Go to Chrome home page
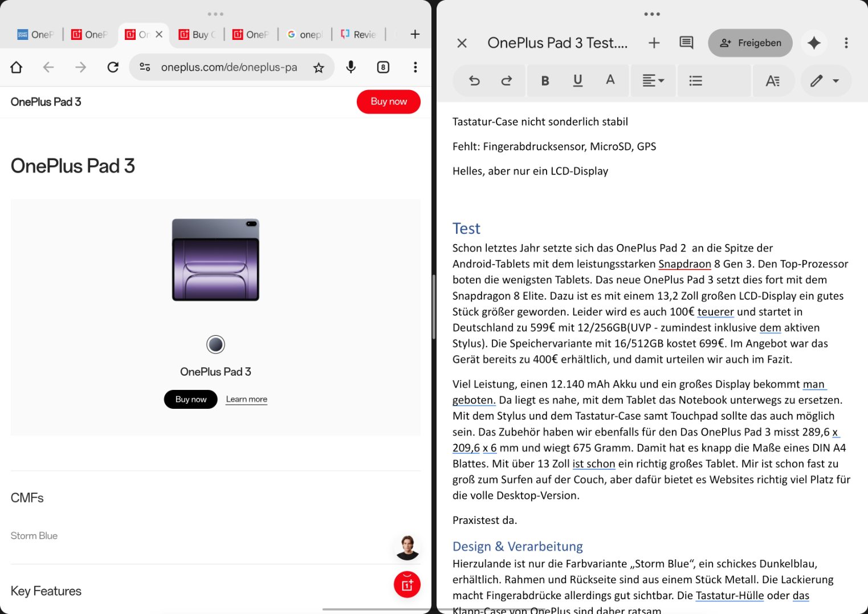Viewport: 868px width, 614px height. click(17, 67)
